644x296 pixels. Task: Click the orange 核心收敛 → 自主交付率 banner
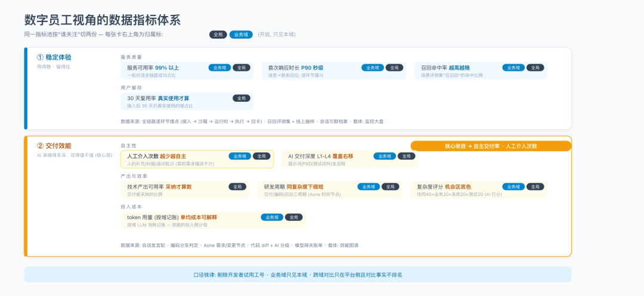[x=491, y=146]
